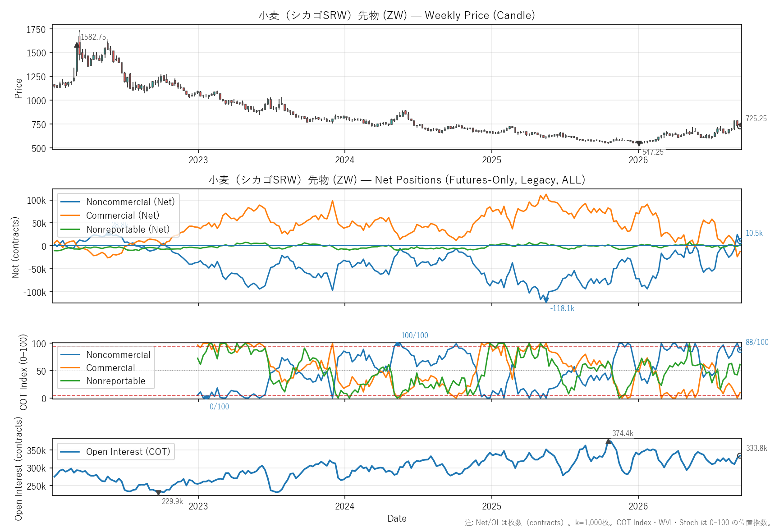The height and width of the screenshot is (532, 779).
Task: Click the Open Interest (COT) legend entry
Action: pyautogui.click(x=115, y=452)
